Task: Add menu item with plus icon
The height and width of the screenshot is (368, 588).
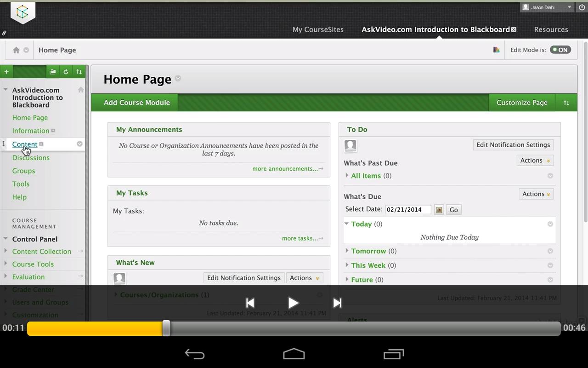Action: (x=6, y=72)
